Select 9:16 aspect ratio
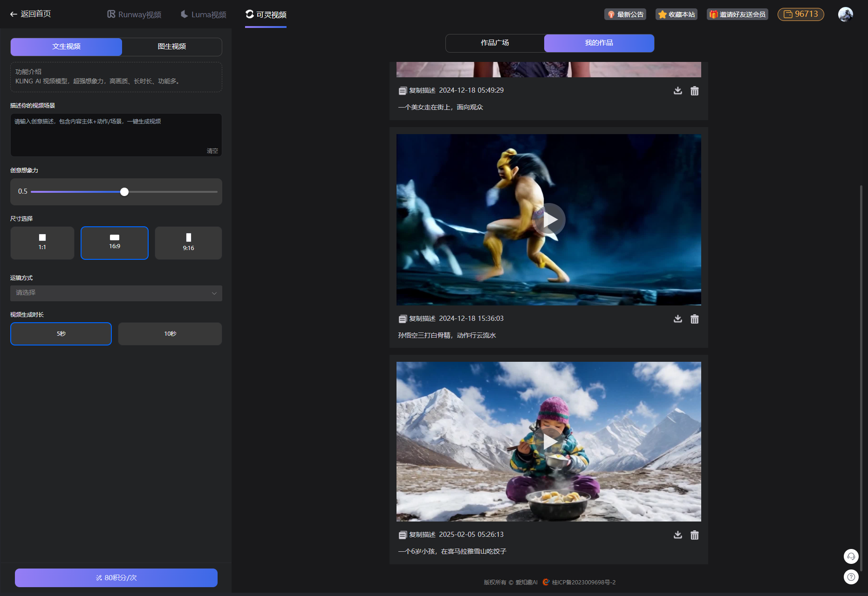The image size is (868, 596). click(x=188, y=243)
